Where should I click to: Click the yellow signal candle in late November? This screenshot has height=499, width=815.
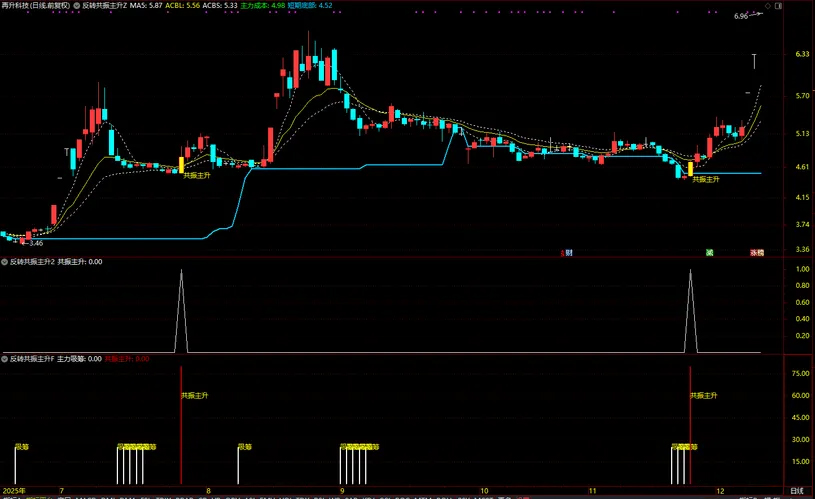coord(690,168)
